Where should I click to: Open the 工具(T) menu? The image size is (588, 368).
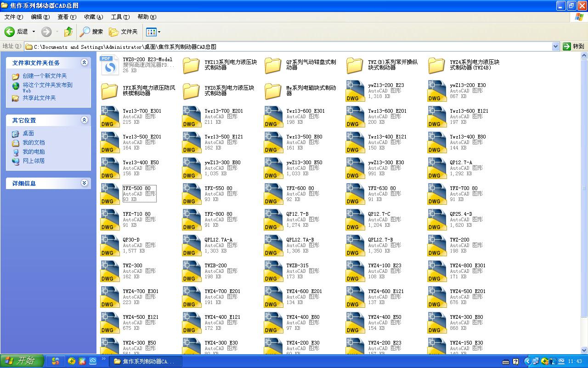click(120, 17)
